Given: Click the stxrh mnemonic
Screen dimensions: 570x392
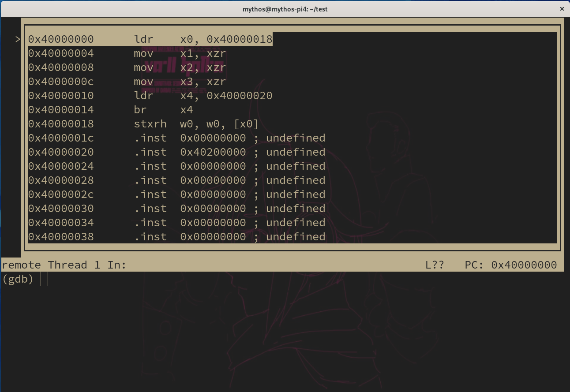Looking at the screenshot, I should pyautogui.click(x=150, y=124).
